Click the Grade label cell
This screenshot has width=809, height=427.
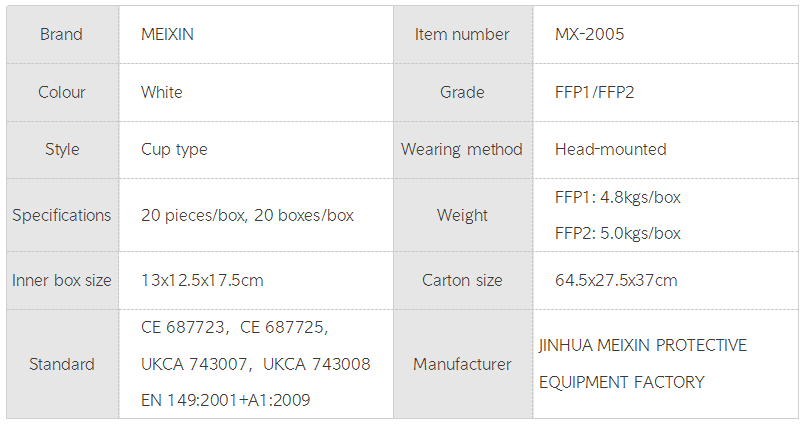pos(462,92)
